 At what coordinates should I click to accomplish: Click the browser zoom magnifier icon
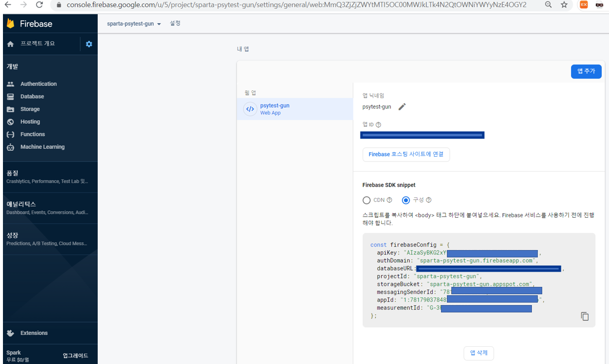point(548,5)
